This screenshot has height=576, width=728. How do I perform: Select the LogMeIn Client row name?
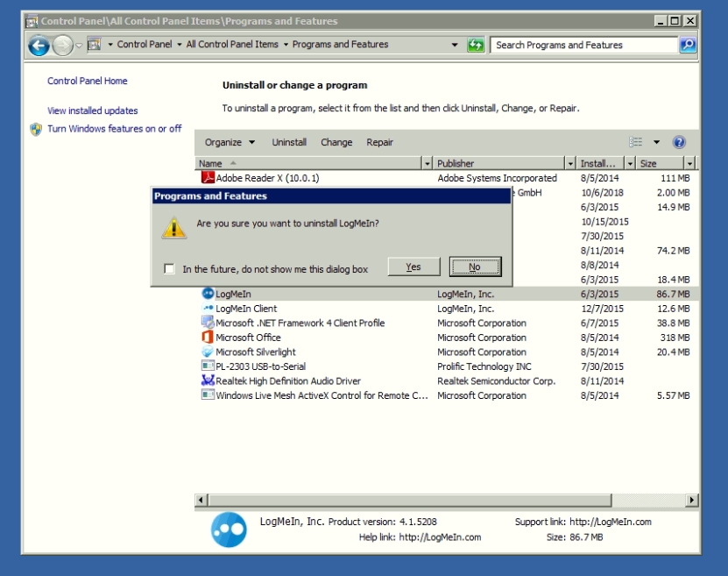point(246,309)
